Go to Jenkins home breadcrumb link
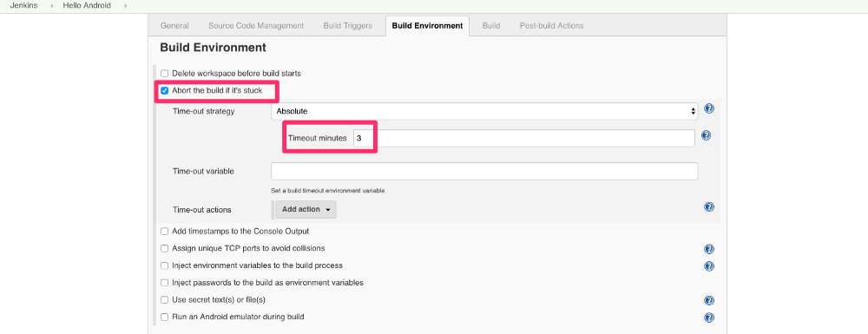The width and height of the screenshot is (868, 334). [23, 5]
